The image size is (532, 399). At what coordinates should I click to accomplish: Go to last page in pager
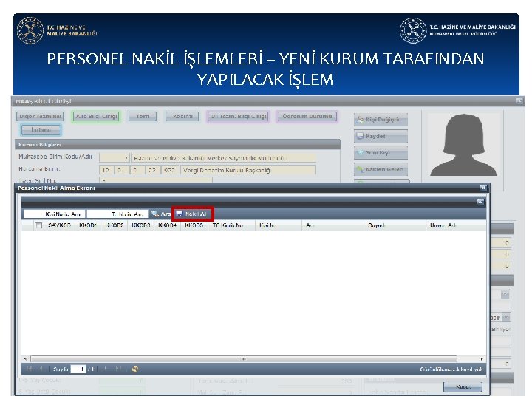pyautogui.click(x=117, y=369)
